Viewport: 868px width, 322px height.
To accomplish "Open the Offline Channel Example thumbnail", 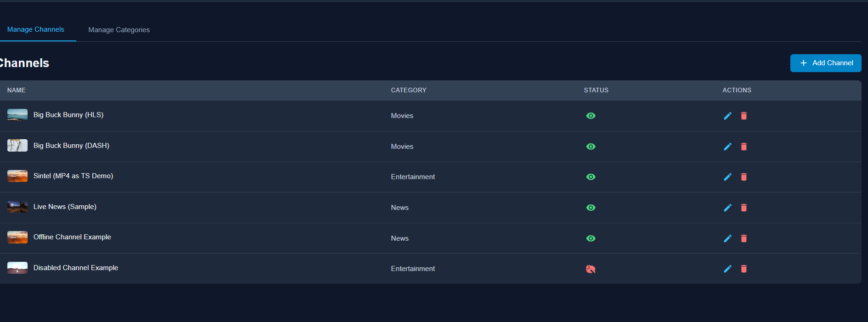I will (x=17, y=237).
